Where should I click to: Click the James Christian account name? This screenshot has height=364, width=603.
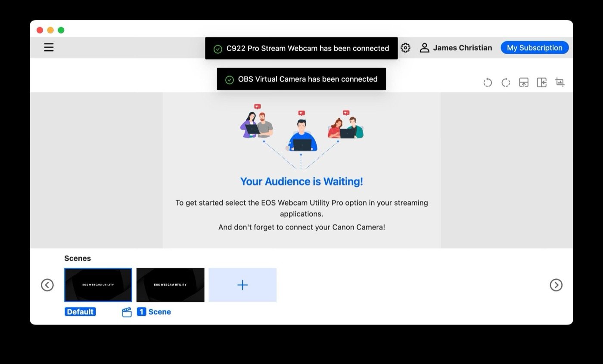462,48
